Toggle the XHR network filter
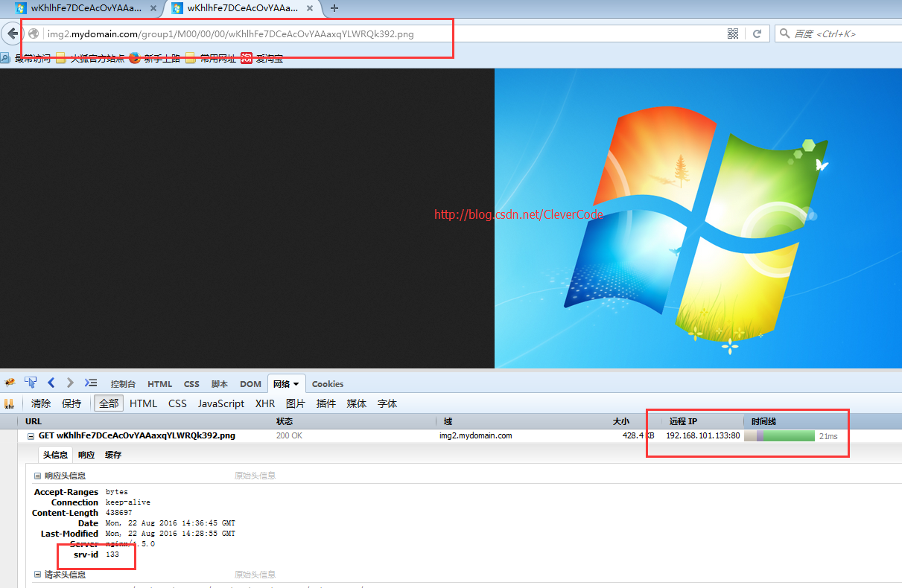The height and width of the screenshot is (588, 902). point(265,403)
